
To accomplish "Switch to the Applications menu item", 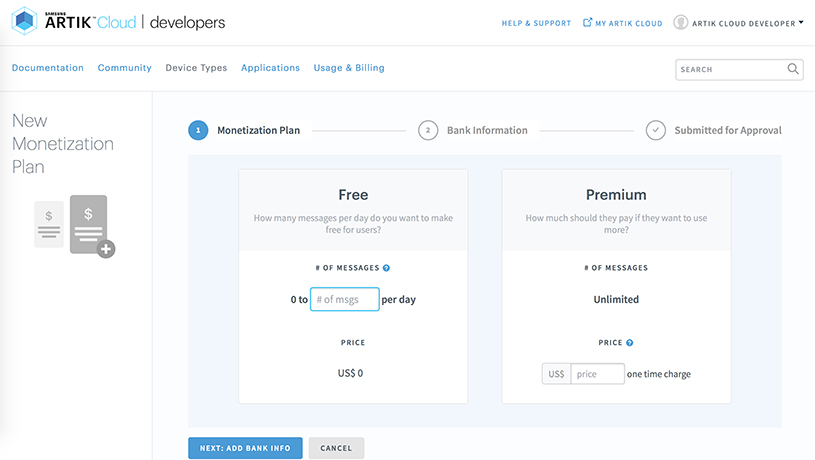I will (x=270, y=68).
